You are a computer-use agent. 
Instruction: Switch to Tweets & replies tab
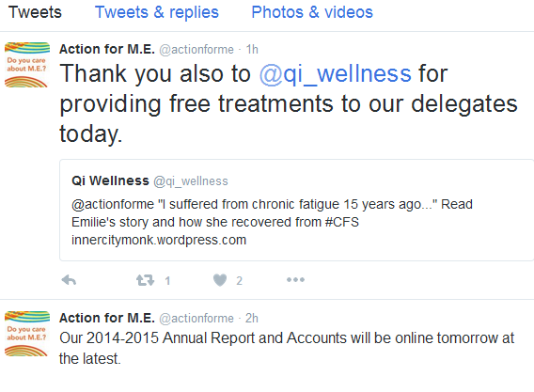(x=157, y=12)
